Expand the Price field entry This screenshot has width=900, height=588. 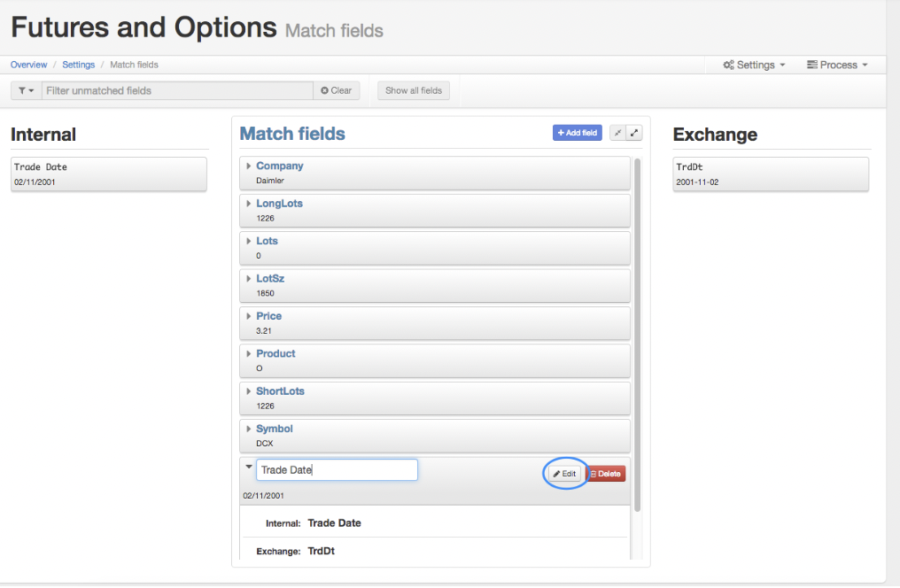(248, 315)
